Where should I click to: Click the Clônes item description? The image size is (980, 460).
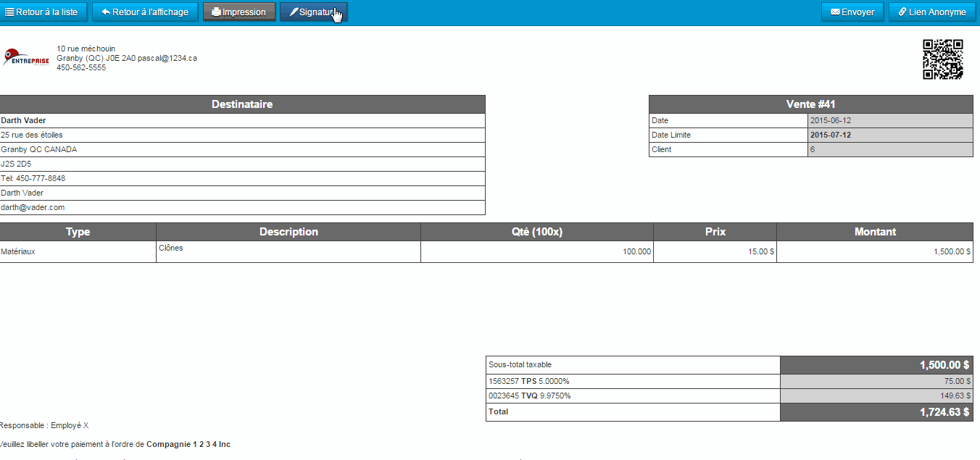tap(171, 248)
